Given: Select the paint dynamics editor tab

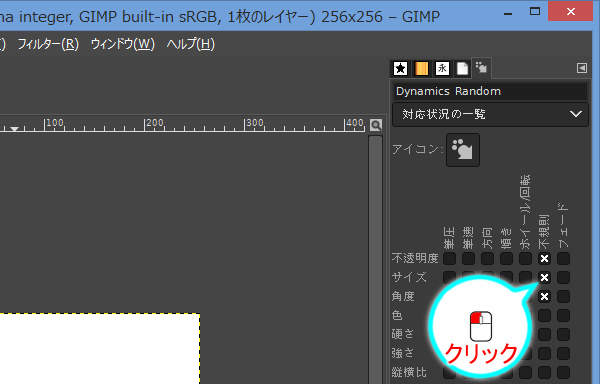Looking at the screenshot, I should point(481,68).
